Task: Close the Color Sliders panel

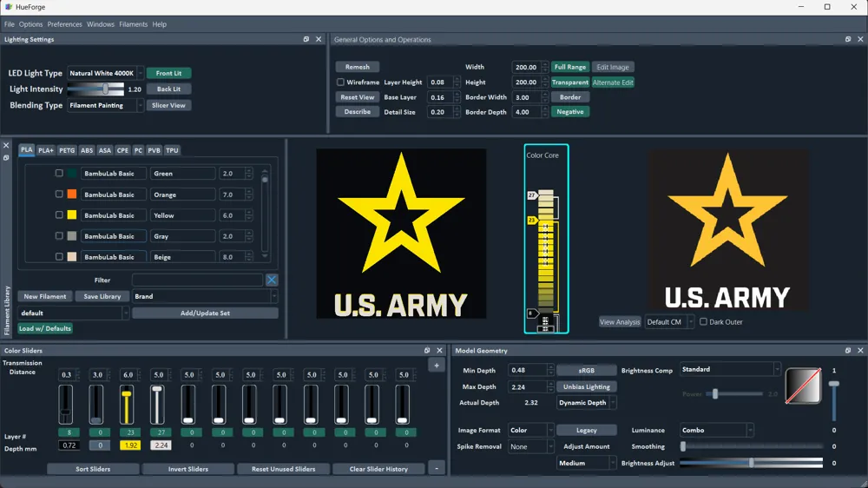Action: point(439,351)
